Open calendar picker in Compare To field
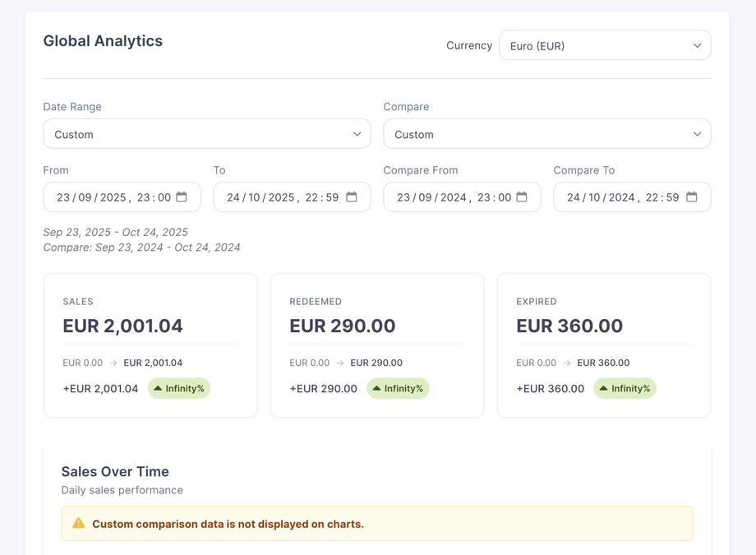Screen dimensions: 756x555 [692, 197]
